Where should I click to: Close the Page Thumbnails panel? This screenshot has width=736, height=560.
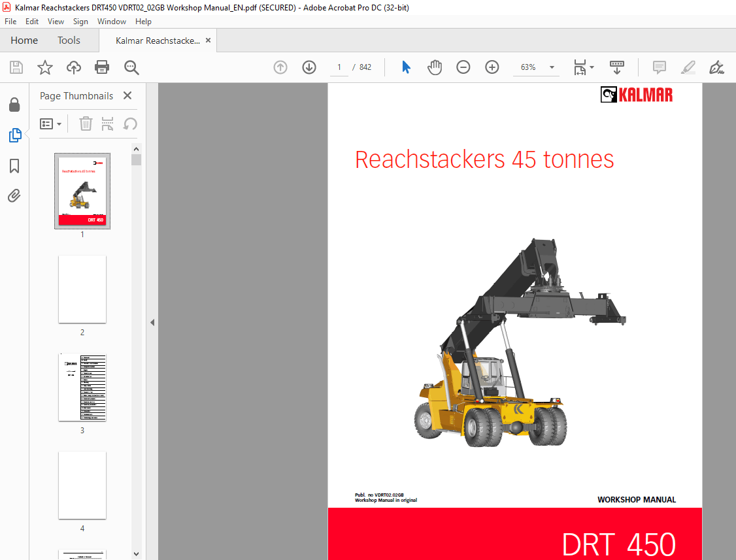pyautogui.click(x=127, y=95)
